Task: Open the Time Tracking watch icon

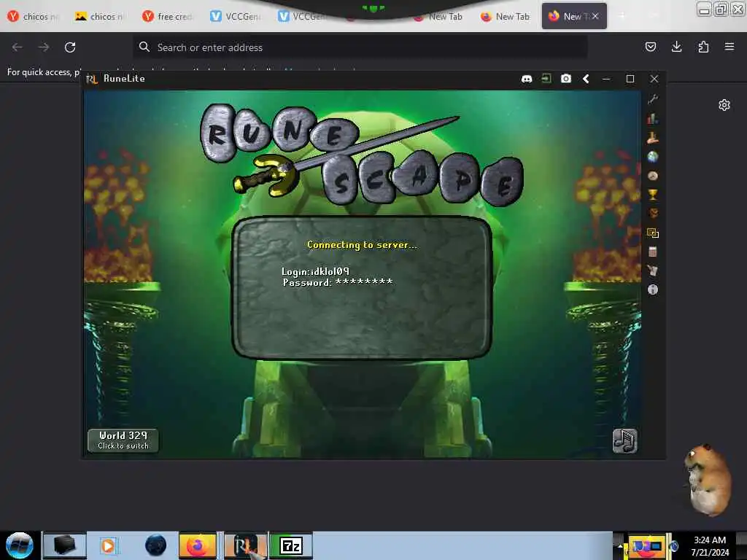Action: 653,176
